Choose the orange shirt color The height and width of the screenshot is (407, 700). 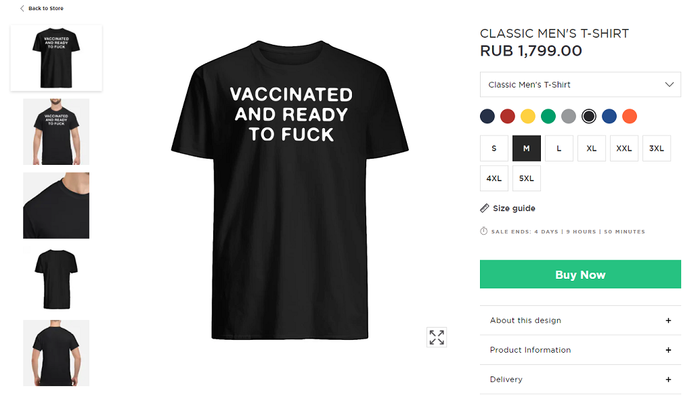tap(630, 116)
